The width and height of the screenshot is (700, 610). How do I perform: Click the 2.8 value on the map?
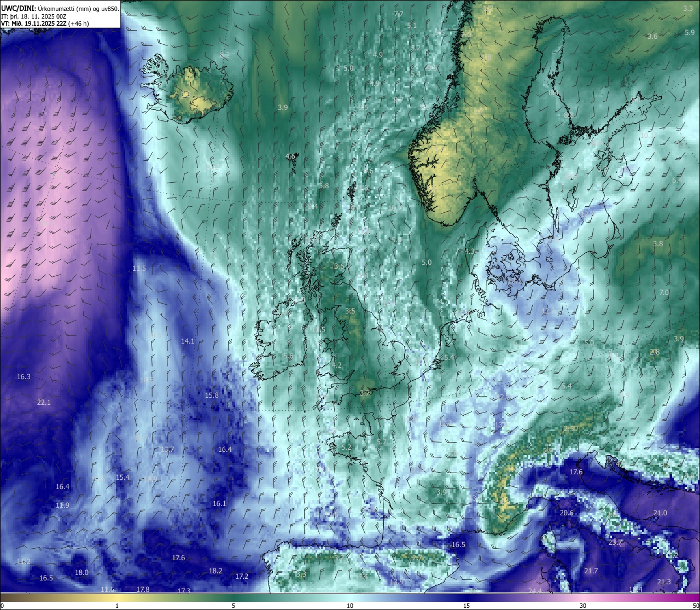tap(655, 352)
